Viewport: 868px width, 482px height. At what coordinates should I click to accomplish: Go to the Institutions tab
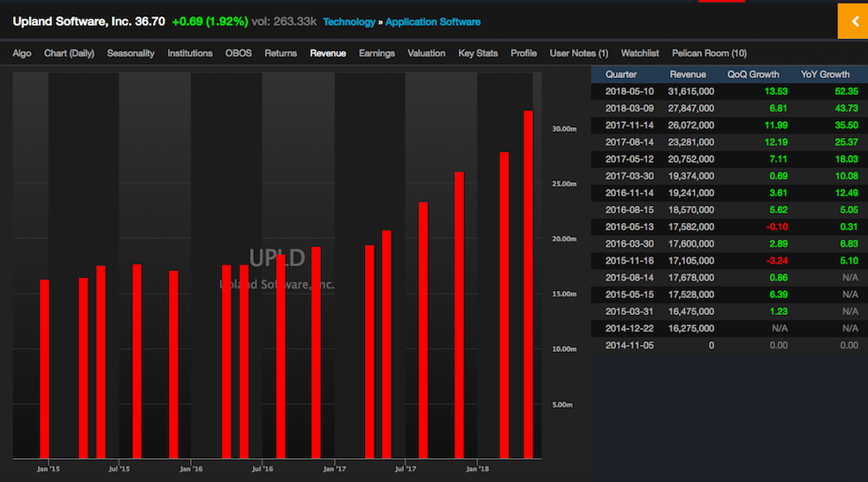pos(190,53)
